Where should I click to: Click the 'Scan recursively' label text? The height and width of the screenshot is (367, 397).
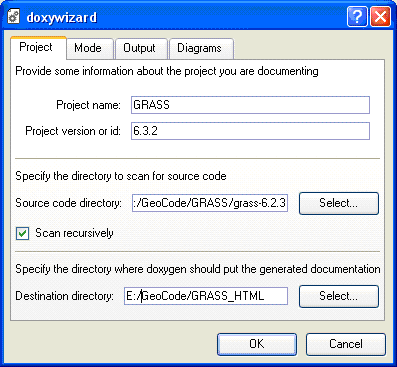point(74,233)
